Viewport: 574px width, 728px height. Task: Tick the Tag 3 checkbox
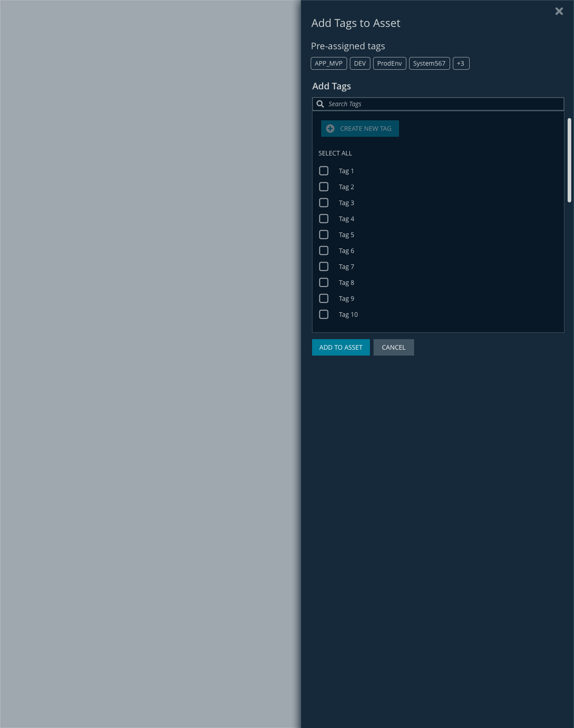tap(324, 203)
